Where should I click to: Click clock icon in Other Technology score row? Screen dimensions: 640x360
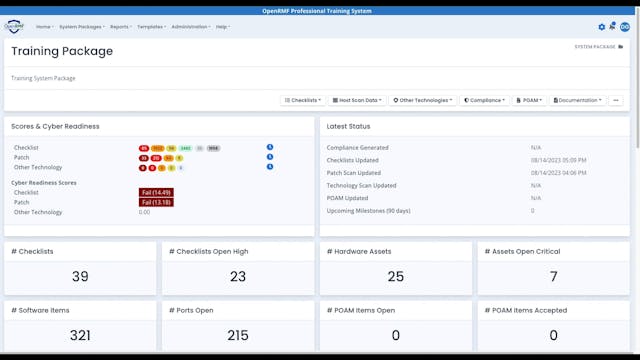pyautogui.click(x=270, y=167)
